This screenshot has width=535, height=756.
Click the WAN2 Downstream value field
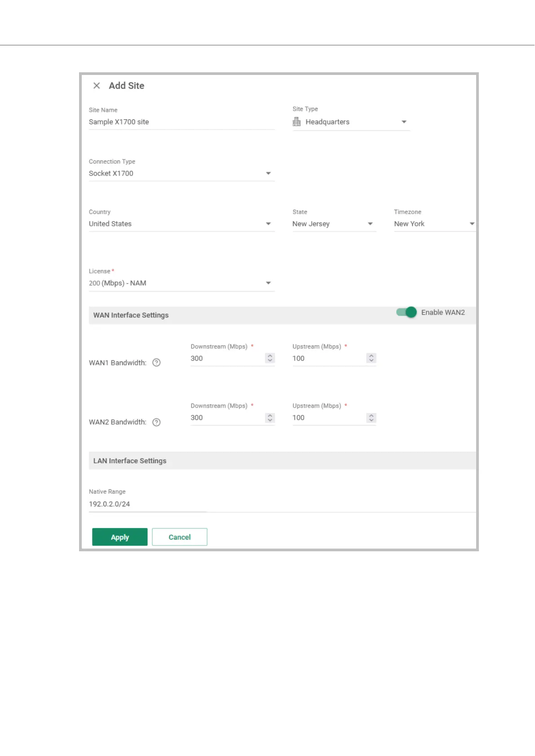[225, 418]
